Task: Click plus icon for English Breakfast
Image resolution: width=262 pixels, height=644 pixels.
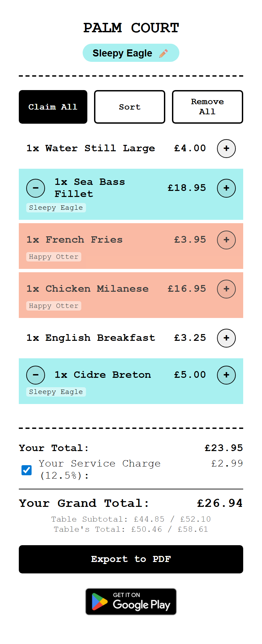Action: [x=226, y=338]
